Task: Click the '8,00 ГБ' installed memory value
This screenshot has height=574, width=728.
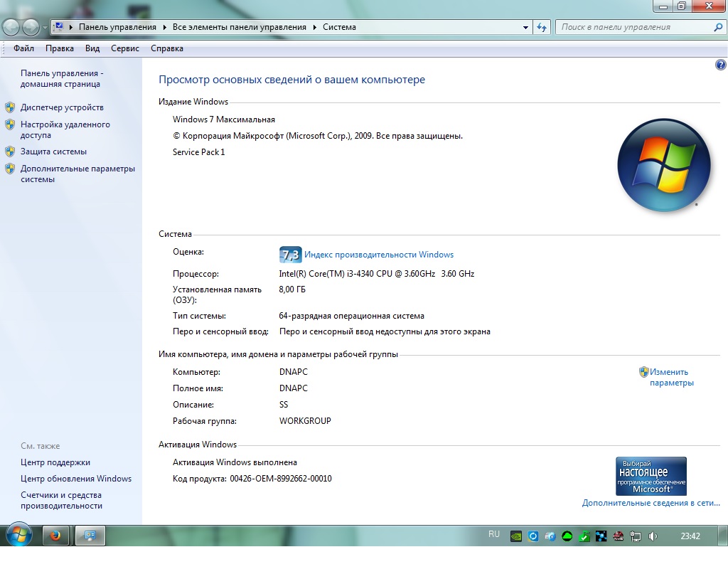Action: click(292, 289)
